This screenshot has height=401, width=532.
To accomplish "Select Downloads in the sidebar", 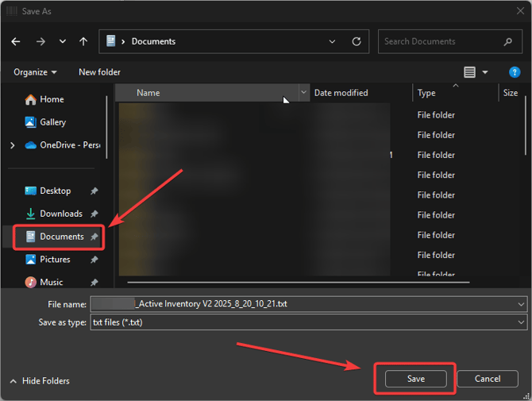I will click(60, 214).
